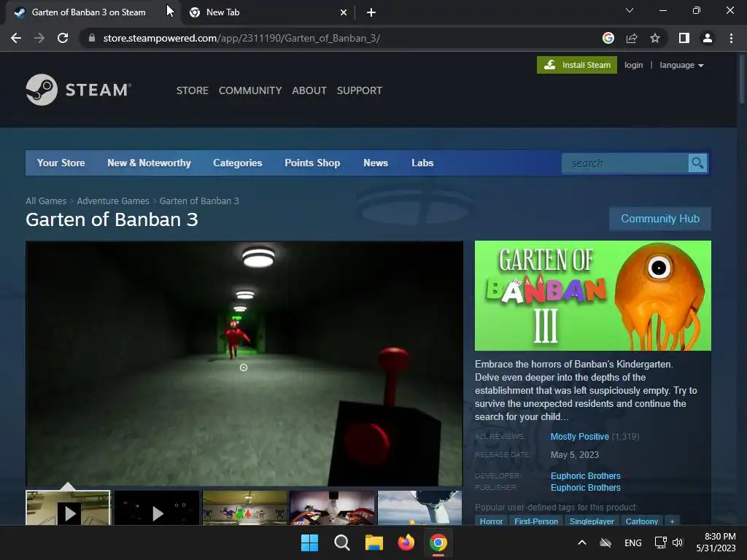Screen dimensions: 747x560
Task: Share this page using the share icon
Action: pyautogui.click(x=632, y=38)
